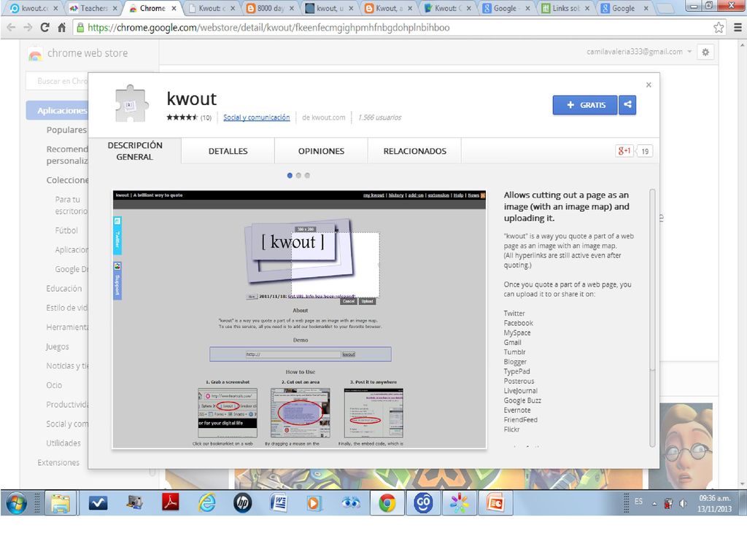
Task: Open the HP app in the taskbar
Action: pyautogui.click(x=242, y=503)
